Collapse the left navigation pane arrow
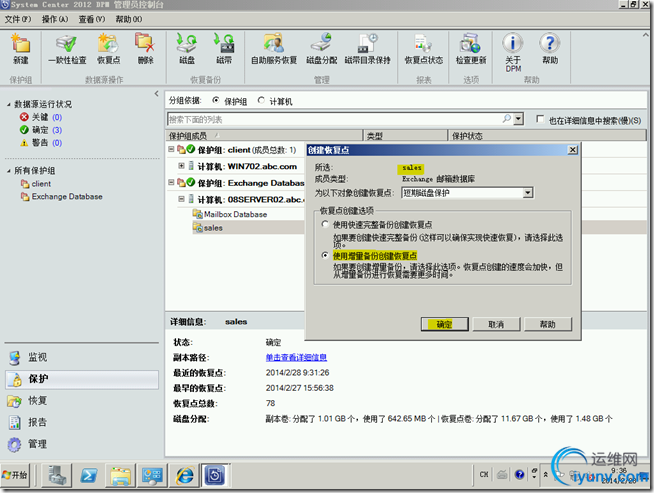 click(x=156, y=93)
